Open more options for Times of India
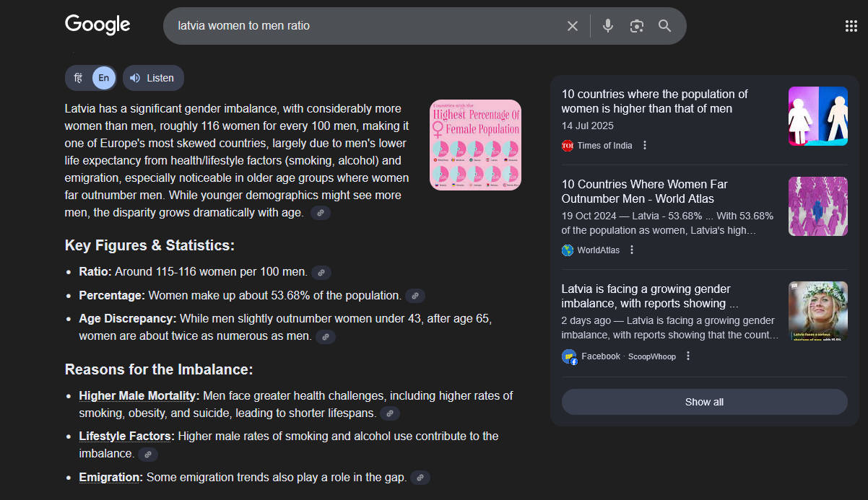The image size is (868, 500). click(645, 146)
